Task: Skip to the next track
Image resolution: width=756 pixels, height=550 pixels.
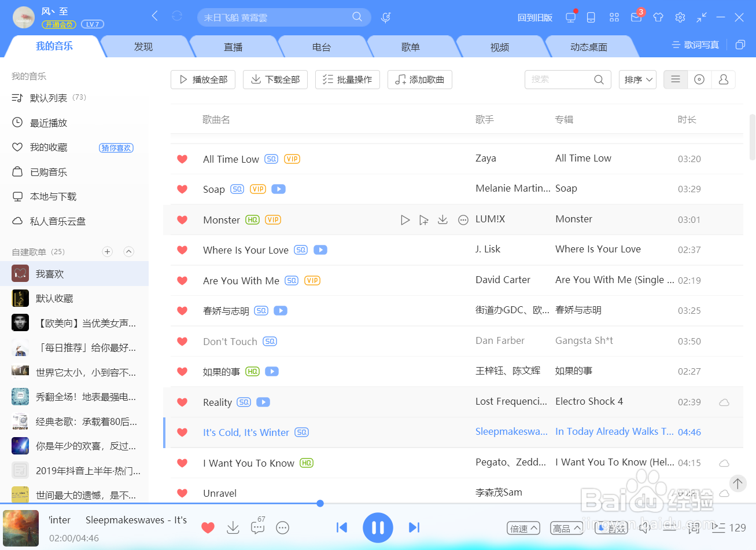Action: 414,527
